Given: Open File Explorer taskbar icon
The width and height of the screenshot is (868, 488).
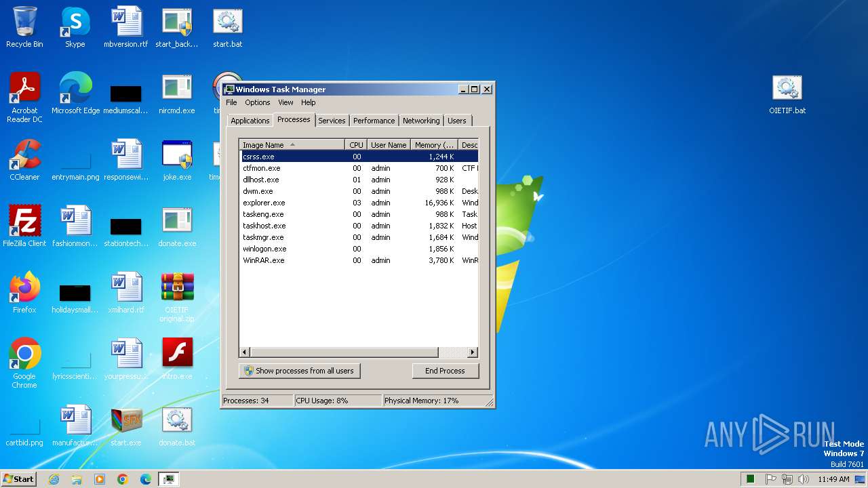Looking at the screenshot, I should click(77, 479).
